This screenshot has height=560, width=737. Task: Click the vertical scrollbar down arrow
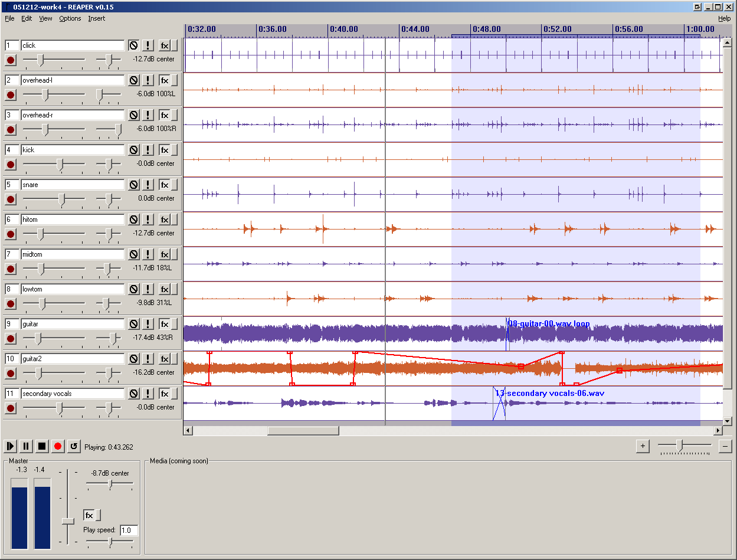point(728,421)
